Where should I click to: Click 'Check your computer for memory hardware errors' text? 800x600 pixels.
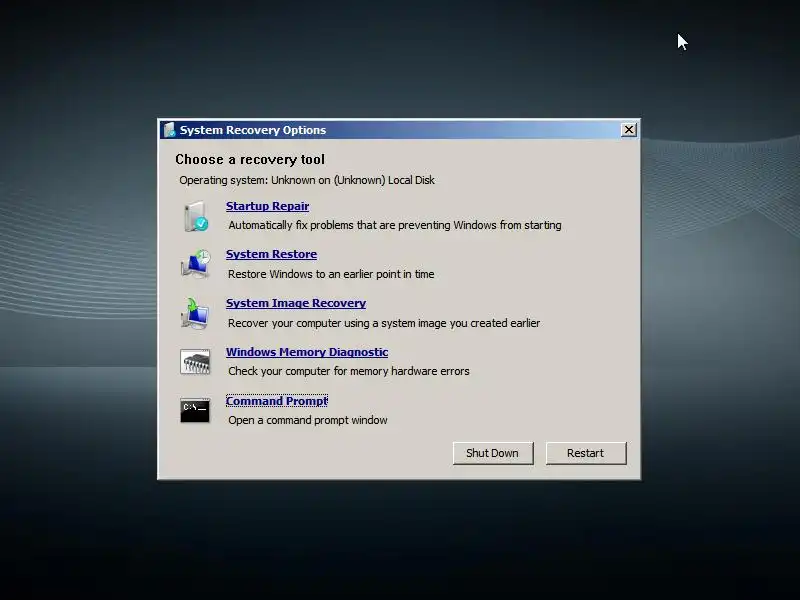pos(349,371)
